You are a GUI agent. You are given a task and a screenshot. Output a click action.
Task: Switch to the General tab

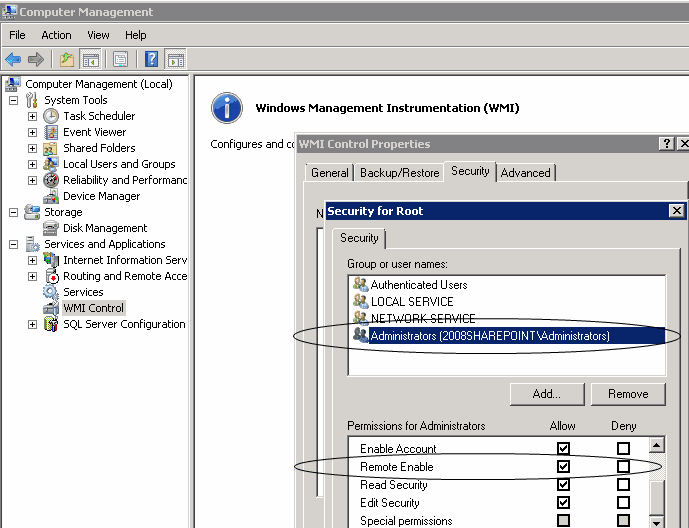point(330,173)
